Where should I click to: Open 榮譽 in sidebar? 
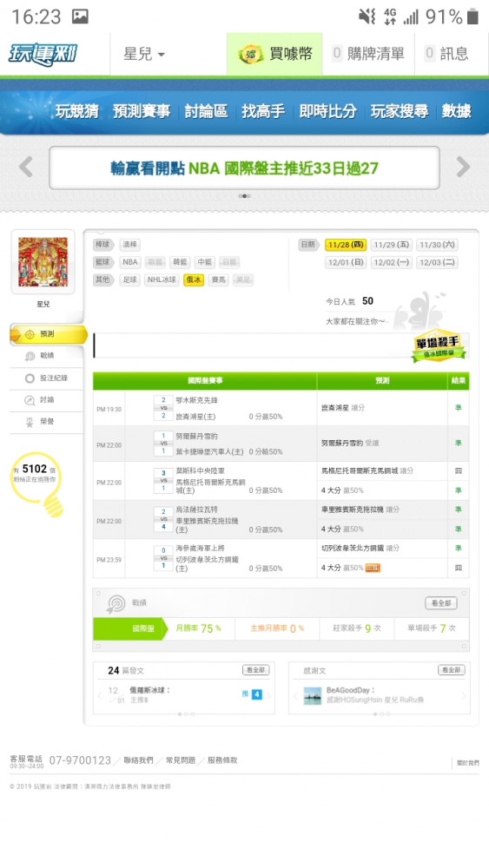coord(47,422)
